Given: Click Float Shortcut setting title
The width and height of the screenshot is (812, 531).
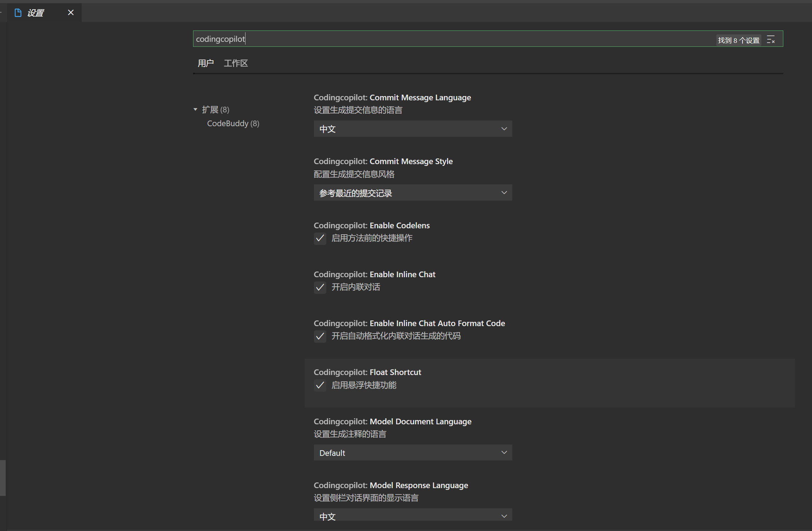Looking at the screenshot, I should click(395, 372).
